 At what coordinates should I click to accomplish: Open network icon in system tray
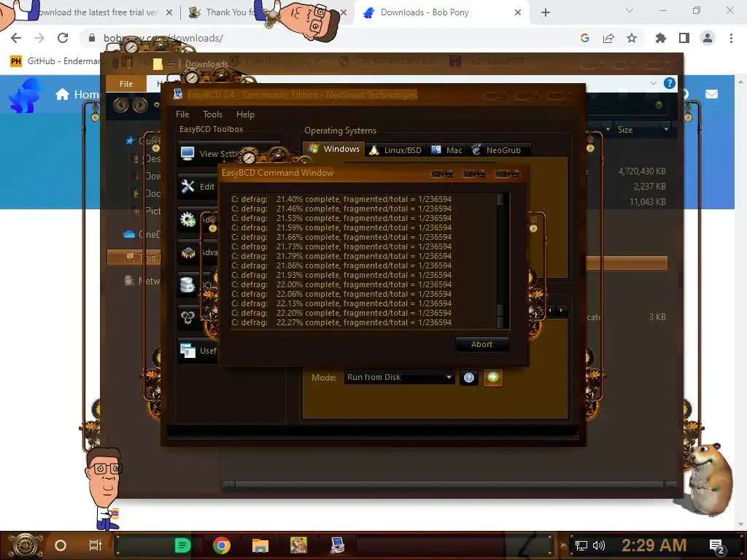click(x=581, y=545)
